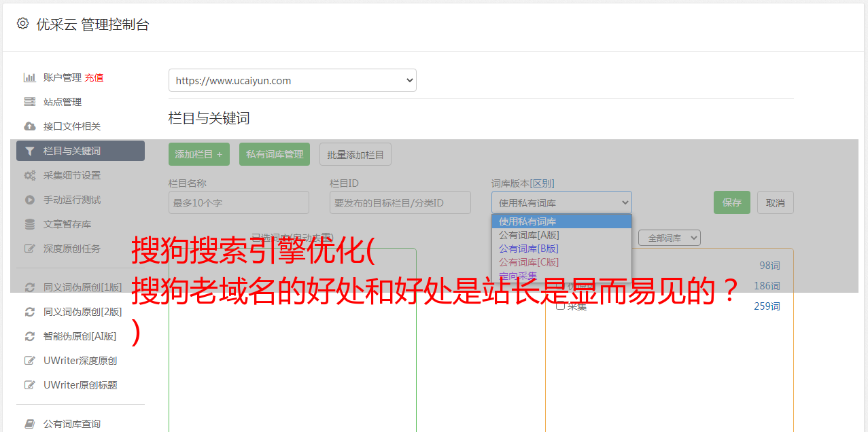Click the edit icon for UWriter深度原创
This screenshot has height=432, width=868.
click(x=30, y=361)
